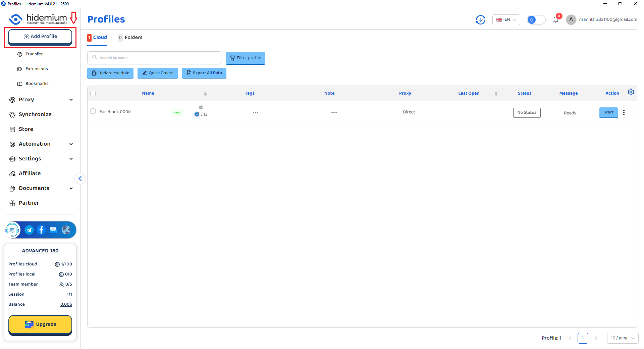Open the website globe icon
Screen dimensions: 644x349
66,230
